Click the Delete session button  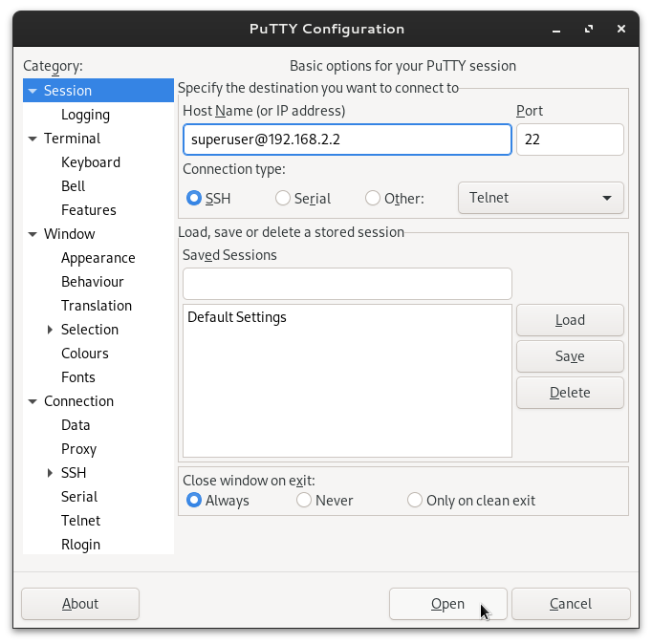click(x=570, y=392)
